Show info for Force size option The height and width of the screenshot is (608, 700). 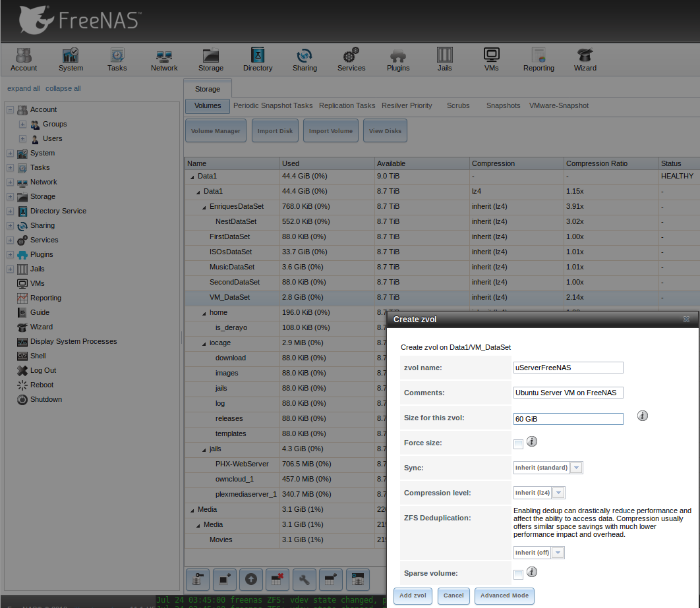point(532,441)
